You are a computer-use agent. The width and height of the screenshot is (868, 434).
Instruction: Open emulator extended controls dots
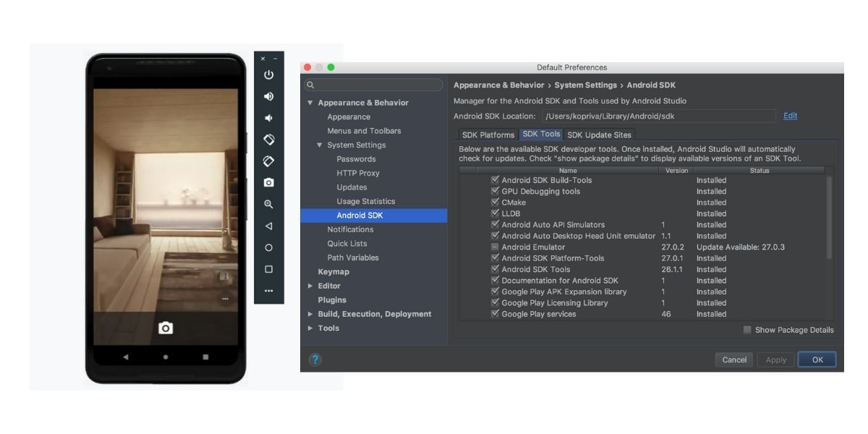(x=269, y=291)
